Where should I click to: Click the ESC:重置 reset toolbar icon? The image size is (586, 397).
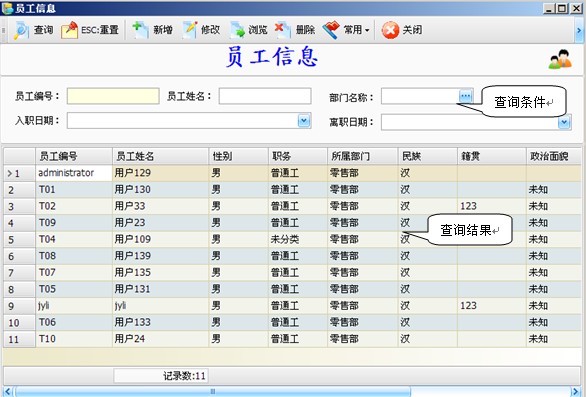tap(69, 30)
